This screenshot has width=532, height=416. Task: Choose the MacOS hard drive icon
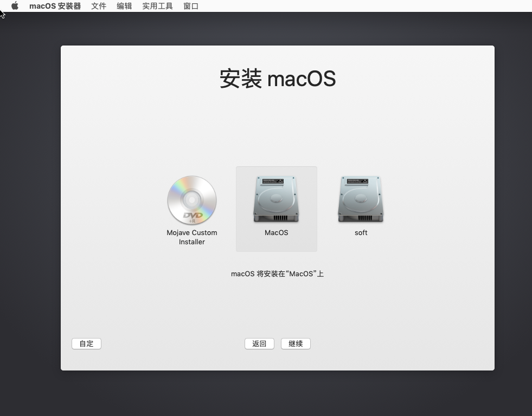[x=276, y=199]
